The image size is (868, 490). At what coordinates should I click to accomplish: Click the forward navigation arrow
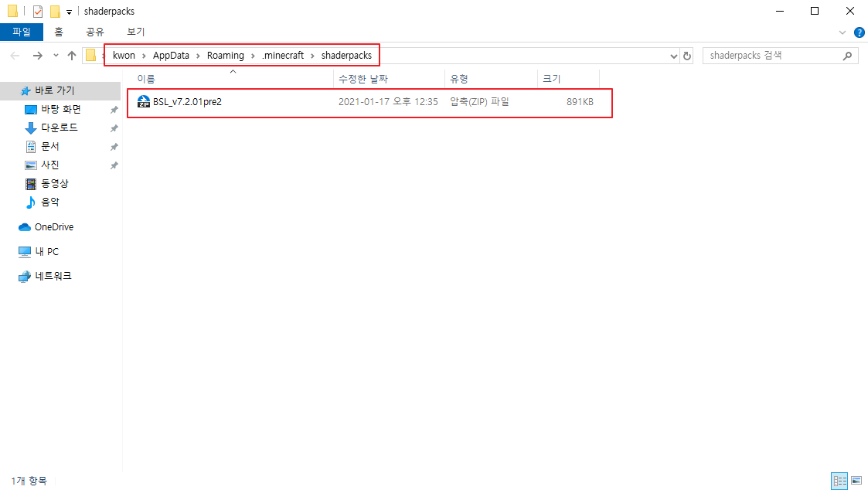click(x=37, y=56)
